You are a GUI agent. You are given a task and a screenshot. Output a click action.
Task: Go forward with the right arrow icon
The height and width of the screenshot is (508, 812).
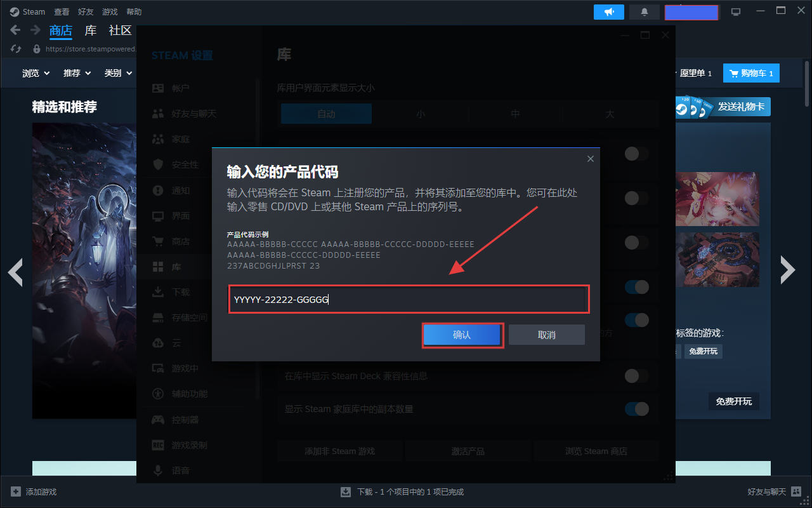pyautogui.click(x=35, y=30)
